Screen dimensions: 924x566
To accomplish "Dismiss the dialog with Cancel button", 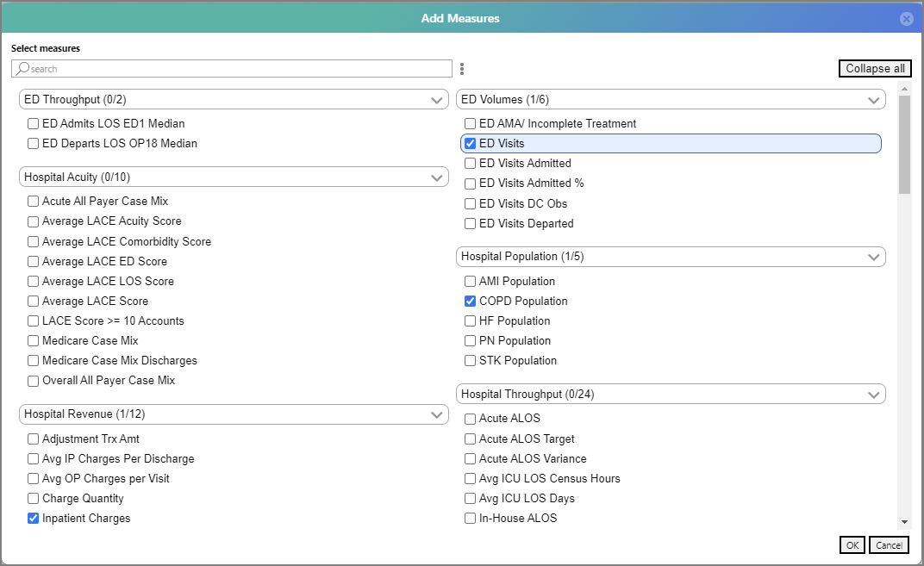I will coord(889,544).
